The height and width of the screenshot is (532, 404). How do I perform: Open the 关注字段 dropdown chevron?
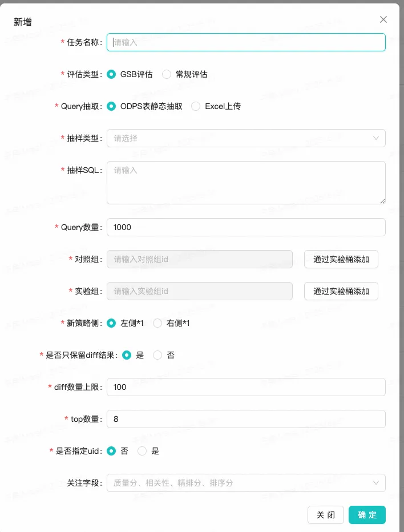[x=376, y=483]
